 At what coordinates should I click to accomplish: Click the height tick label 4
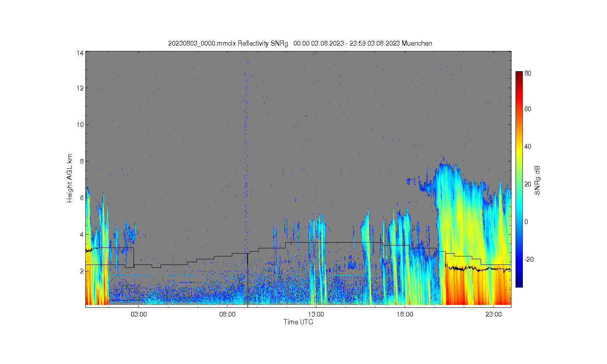pos(82,235)
